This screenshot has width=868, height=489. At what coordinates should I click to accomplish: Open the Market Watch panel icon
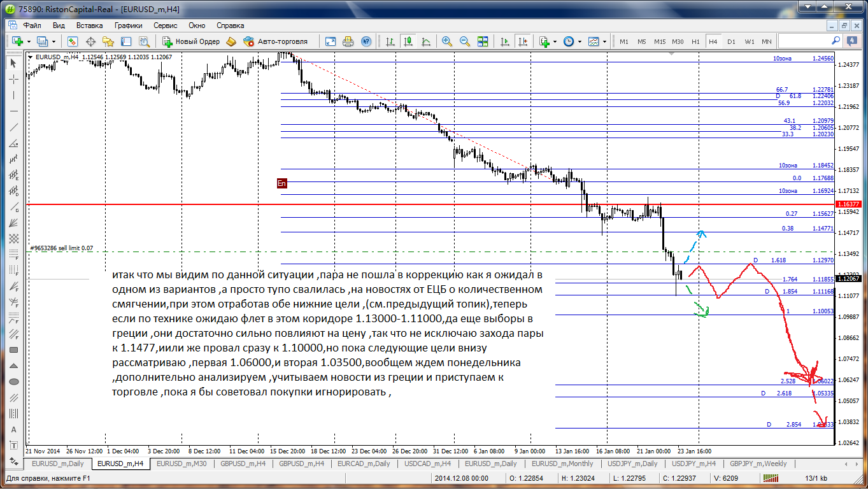pos(73,41)
